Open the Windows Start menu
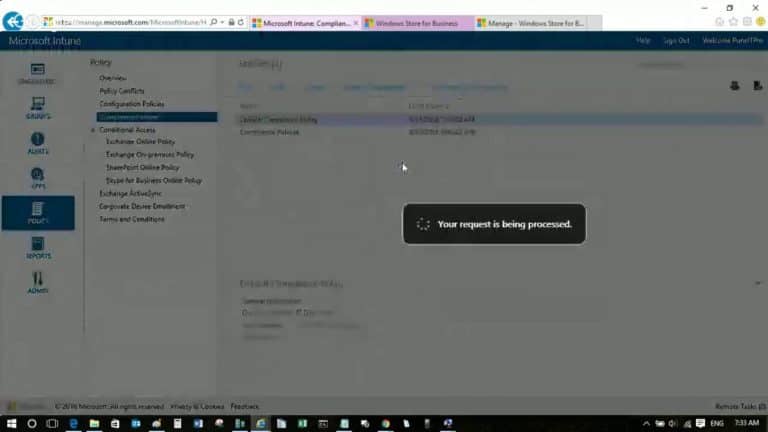The height and width of the screenshot is (432, 768). coord(11,423)
